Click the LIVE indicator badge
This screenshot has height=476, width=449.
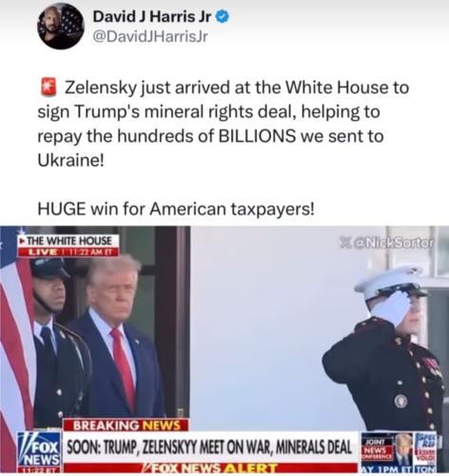pos(38,252)
